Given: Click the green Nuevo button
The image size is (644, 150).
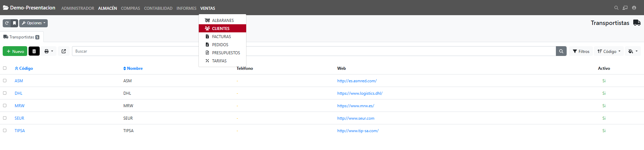Looking at the screenshot, I should (x=15, y=51).
